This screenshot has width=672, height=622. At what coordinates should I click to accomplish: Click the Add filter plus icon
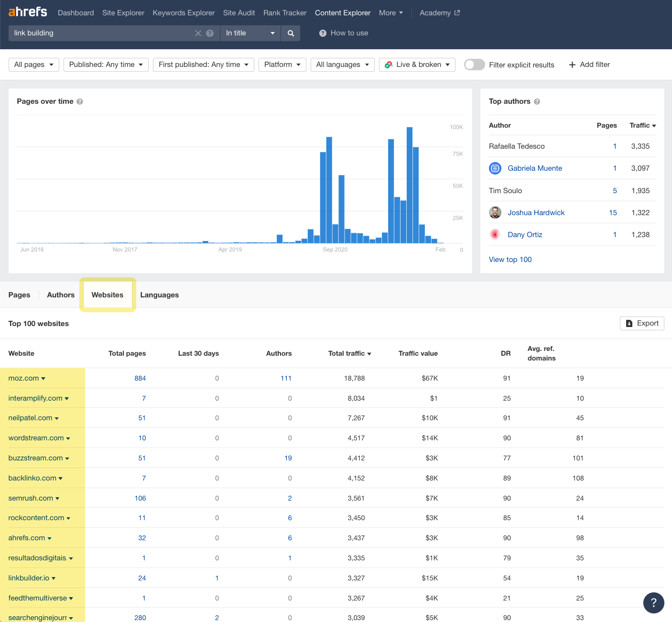click(x=572, y=65)
